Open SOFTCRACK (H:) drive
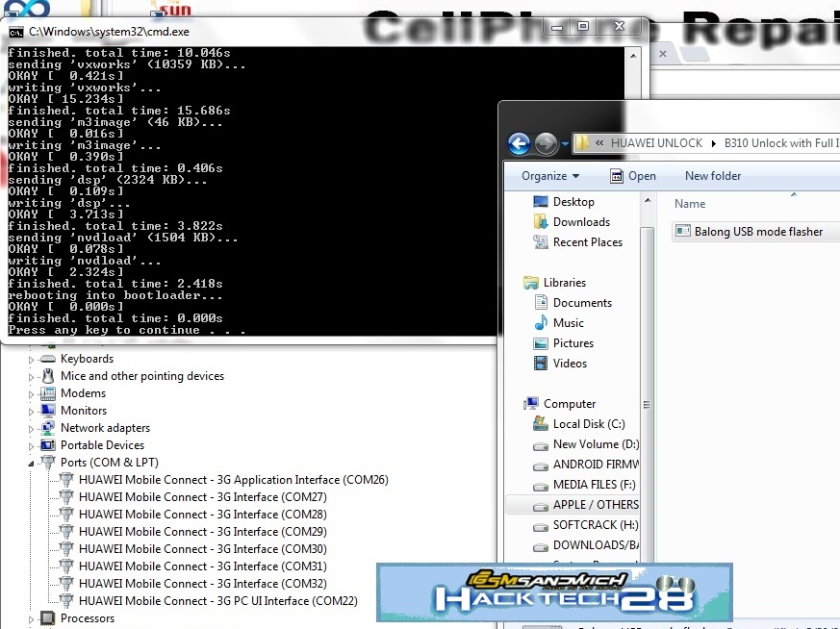The image size is (840, 629). point(586,525)
